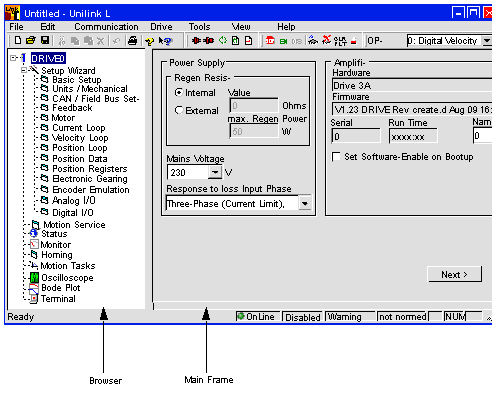The image size is (493, 393).
Task: Select Feedback in the tree
Action: click(x=72, y=108)
